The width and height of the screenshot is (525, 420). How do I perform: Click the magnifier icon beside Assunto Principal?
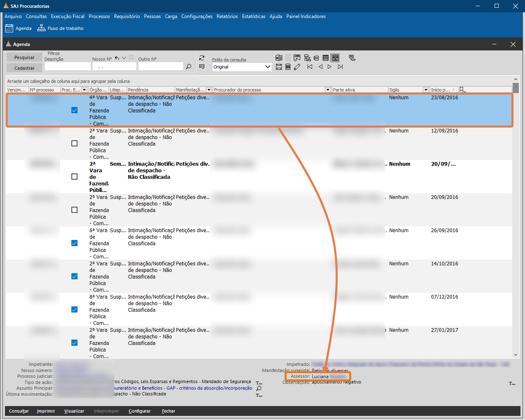[259, 388]
